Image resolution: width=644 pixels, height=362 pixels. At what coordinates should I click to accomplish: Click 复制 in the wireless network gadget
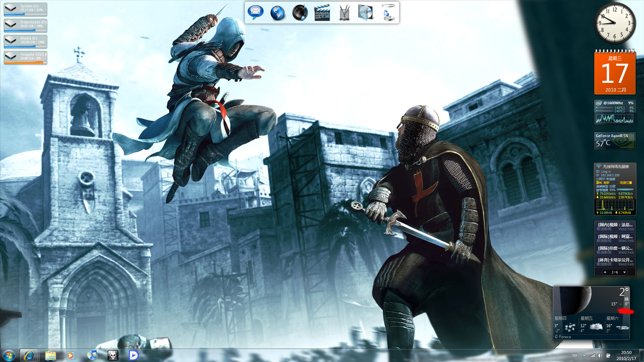click(x=599, y=183)
